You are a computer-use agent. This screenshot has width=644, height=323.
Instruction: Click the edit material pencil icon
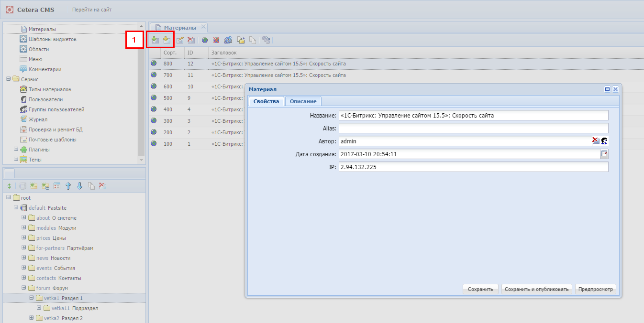click(x=180, y=40)
